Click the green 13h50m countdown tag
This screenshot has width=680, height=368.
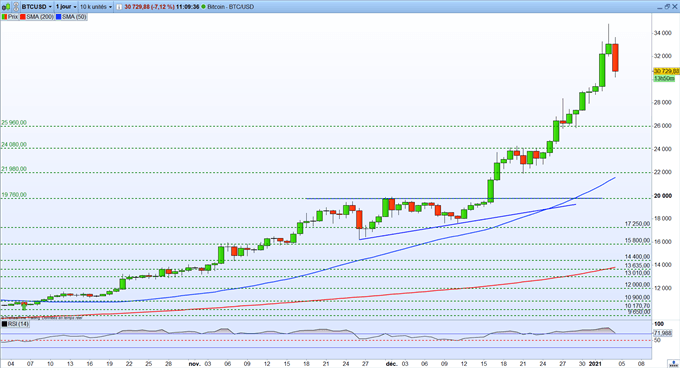tap(664, 78)
